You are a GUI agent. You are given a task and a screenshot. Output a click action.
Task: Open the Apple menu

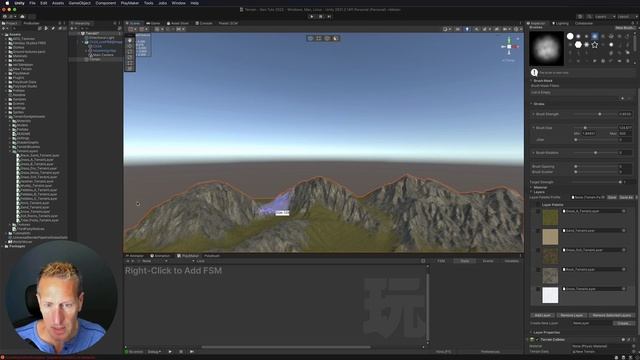click(7, 3)
